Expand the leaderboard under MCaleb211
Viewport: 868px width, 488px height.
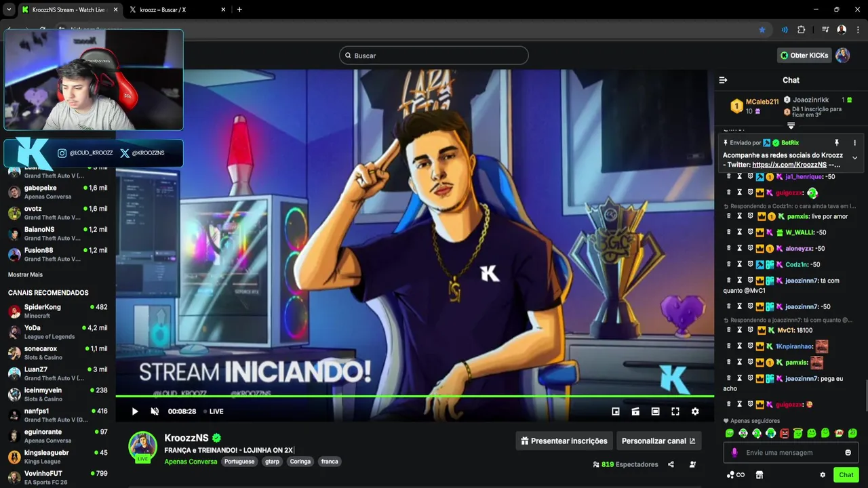pyautogui.click(x=791, y=125)
